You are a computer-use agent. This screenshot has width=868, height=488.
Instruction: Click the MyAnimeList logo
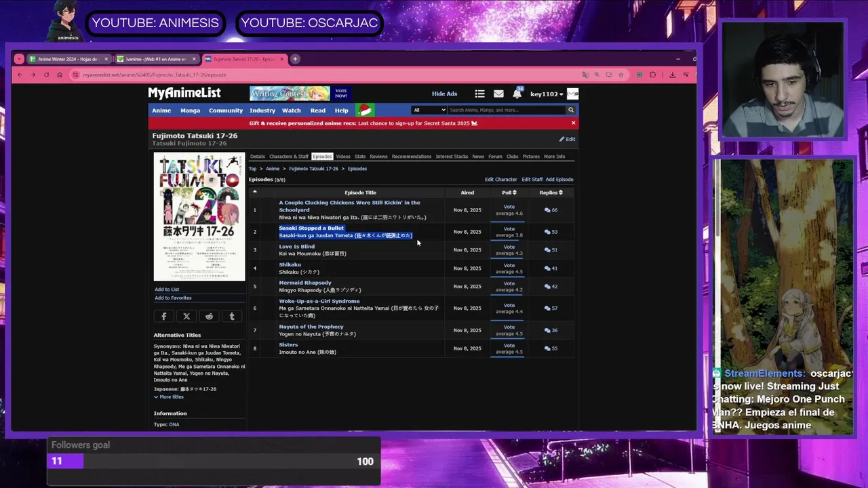click(x=184, y=93)
